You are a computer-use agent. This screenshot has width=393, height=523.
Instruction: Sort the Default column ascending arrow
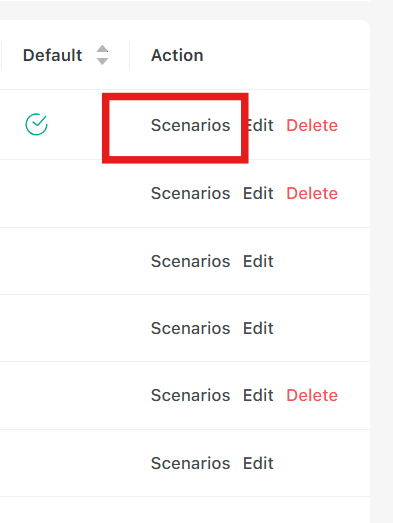[102, 49]
